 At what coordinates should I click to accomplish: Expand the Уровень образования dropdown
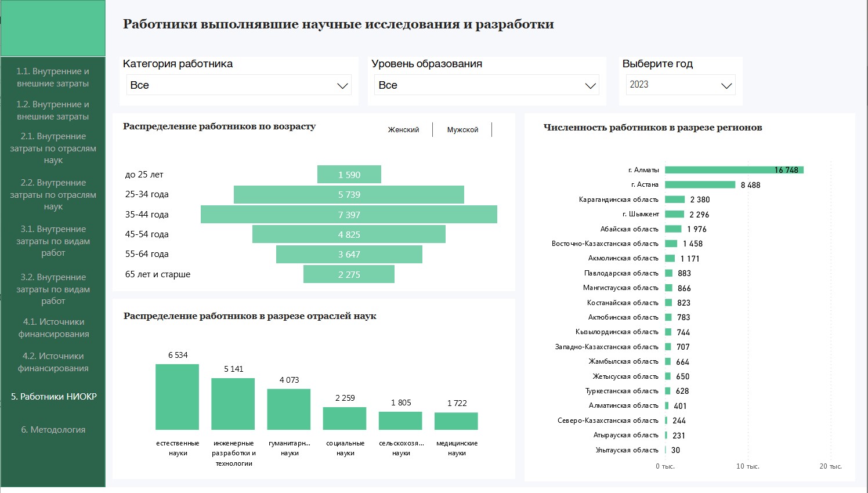point(486,85)
